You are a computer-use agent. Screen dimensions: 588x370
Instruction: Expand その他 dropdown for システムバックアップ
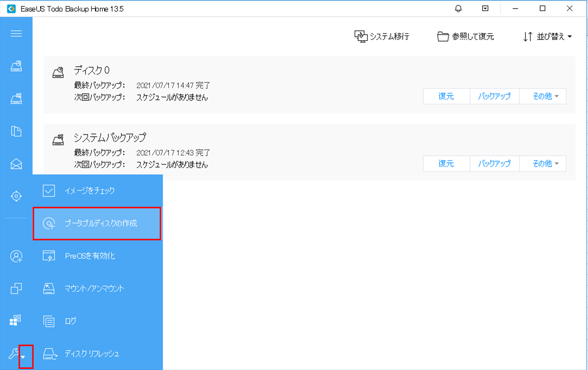(x=543, y=163)
